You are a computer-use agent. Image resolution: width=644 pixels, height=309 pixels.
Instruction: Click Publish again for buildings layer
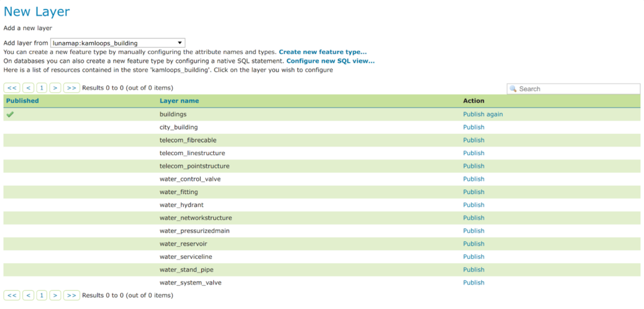click(482, 114)
